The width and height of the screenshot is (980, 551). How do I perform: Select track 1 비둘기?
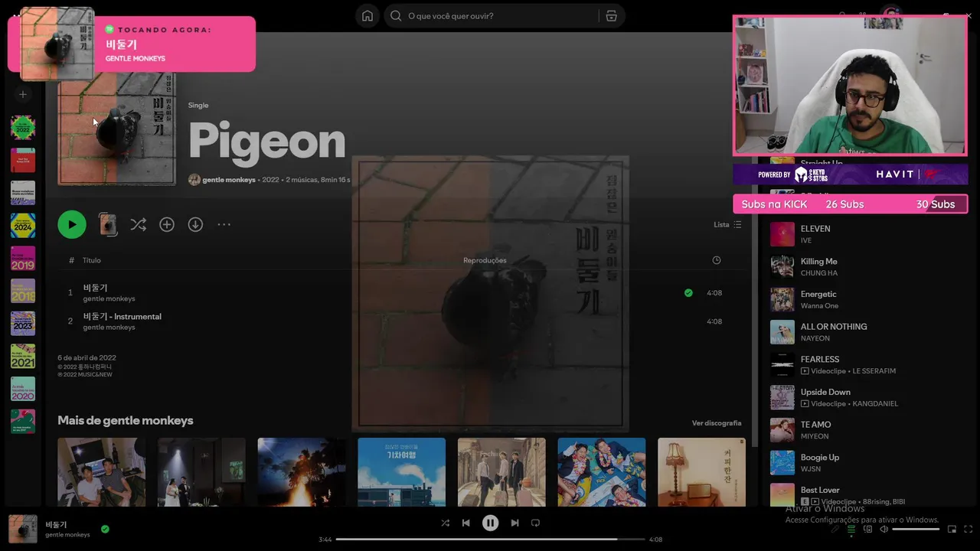pos(402,292)
